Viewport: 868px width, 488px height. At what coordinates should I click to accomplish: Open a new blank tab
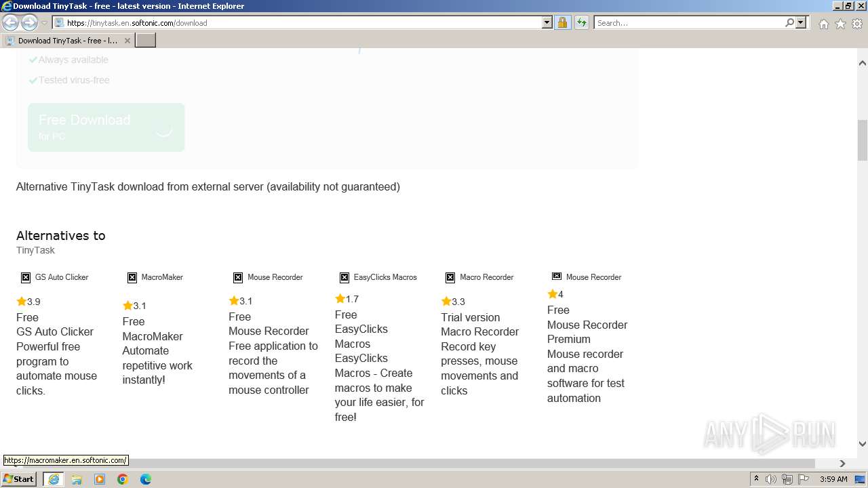(146, 41)
